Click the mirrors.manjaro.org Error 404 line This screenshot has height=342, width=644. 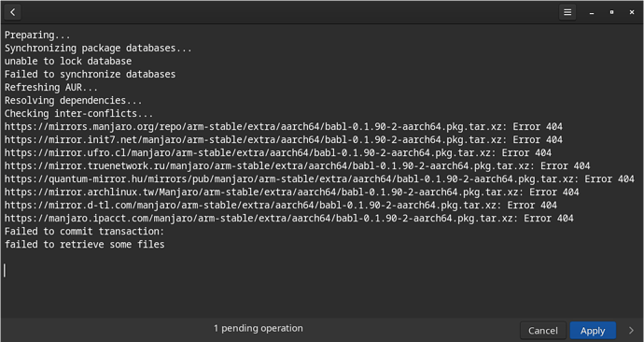(x=284, y=126)
